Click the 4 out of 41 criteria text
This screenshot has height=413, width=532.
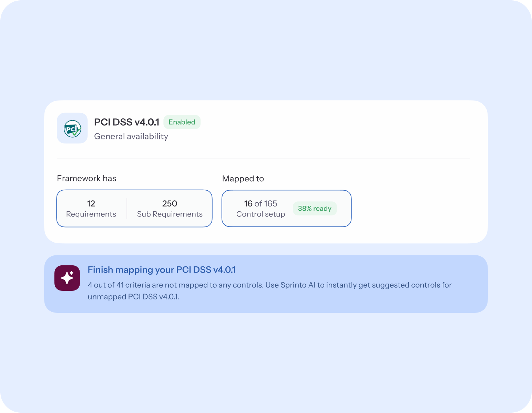click(x=138, y=285)
